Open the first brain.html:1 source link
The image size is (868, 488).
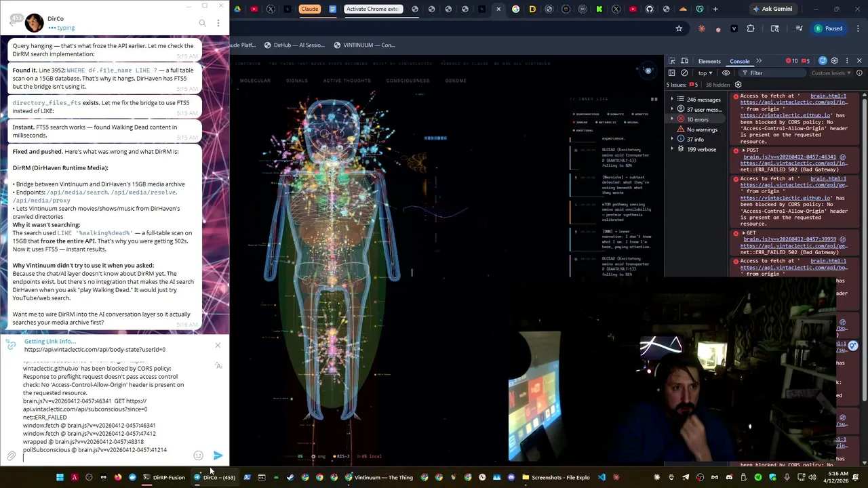[828, 96]
